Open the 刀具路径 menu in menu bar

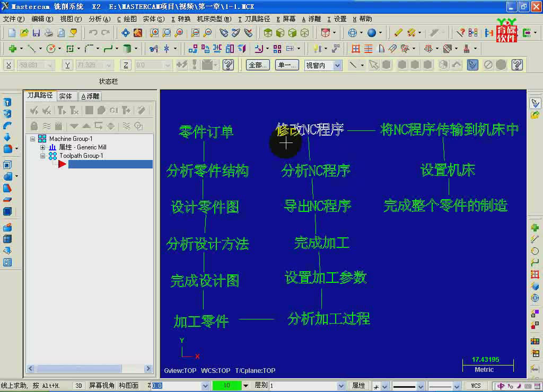pyautogui.click(x=254, y=19)
